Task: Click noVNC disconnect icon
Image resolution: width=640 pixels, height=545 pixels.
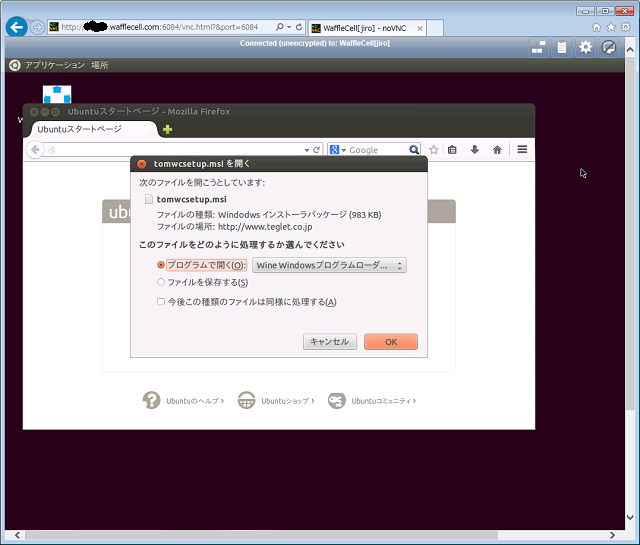Action: click(x=609, y=47)
